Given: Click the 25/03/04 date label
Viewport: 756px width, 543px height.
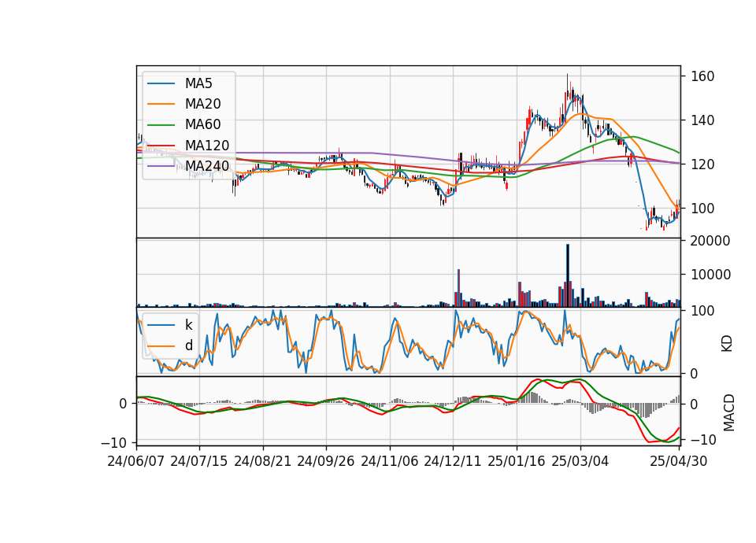Looking at the screenshot, I should pyautogui.click(x=580, y=461).
